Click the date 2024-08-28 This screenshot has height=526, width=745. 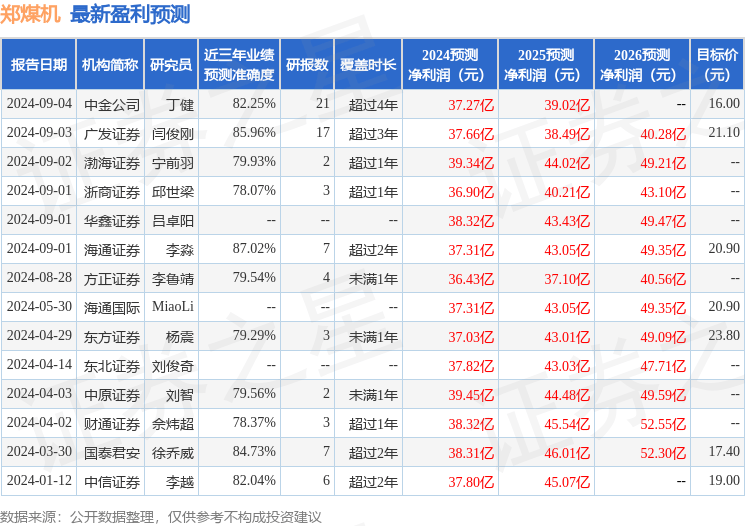click(39, 277)
